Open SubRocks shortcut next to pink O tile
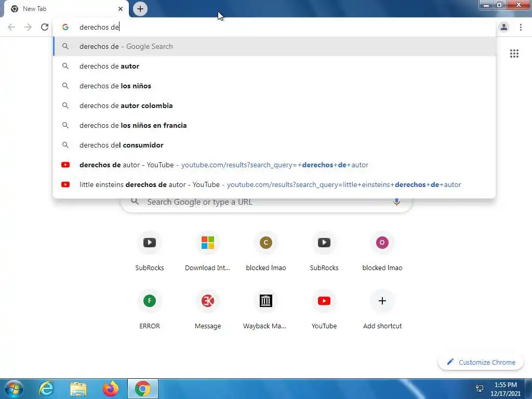Screen dimensions: 532x399 pos(324,251)
